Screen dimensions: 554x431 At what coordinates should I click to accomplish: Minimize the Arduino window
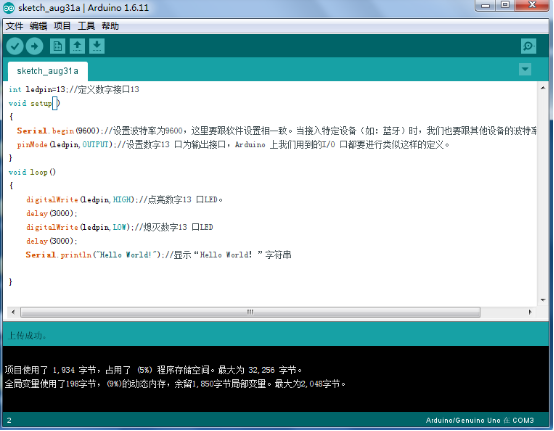click(486, 5)
